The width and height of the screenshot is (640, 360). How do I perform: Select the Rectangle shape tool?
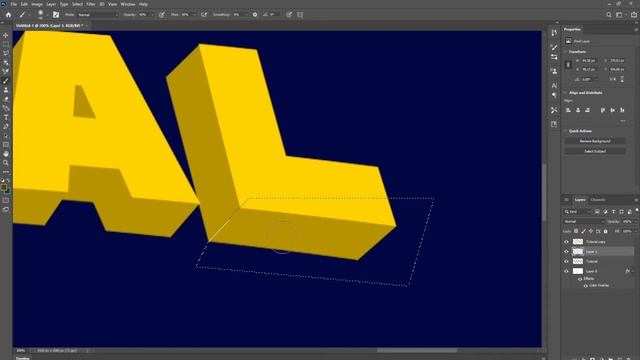pos(6,145)
